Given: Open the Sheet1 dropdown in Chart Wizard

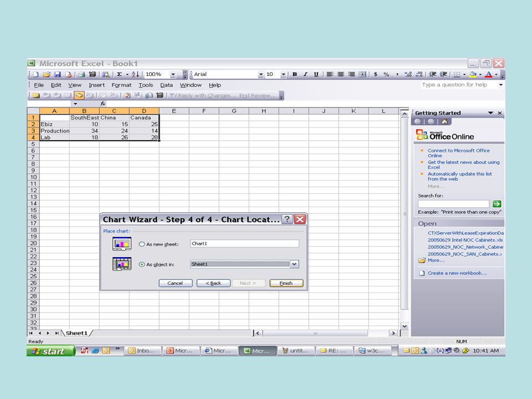Looking at the screenshot, I should 294,264.
